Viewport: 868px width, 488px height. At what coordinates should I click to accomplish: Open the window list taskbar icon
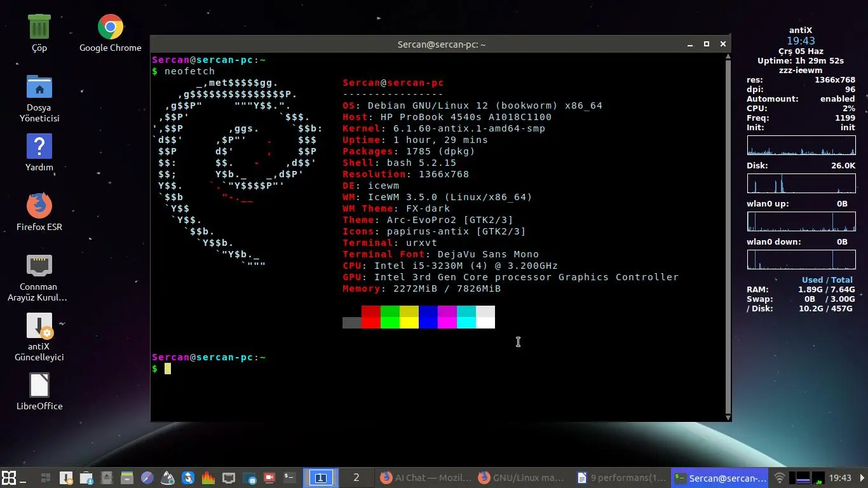click(46, 478)
